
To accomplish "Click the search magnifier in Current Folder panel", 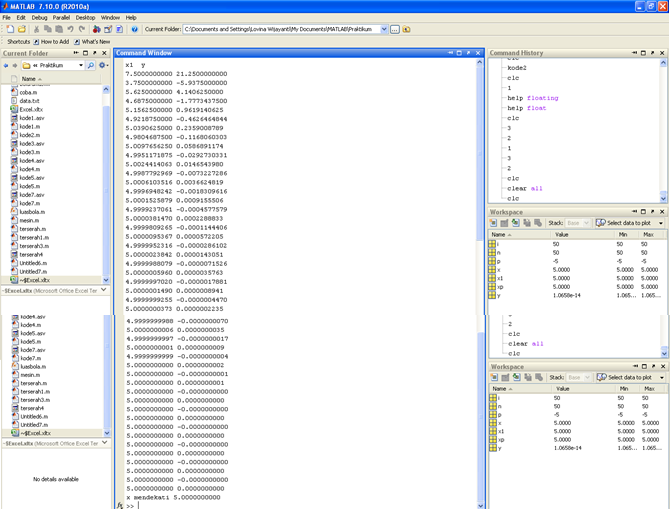I will point(91,65).
